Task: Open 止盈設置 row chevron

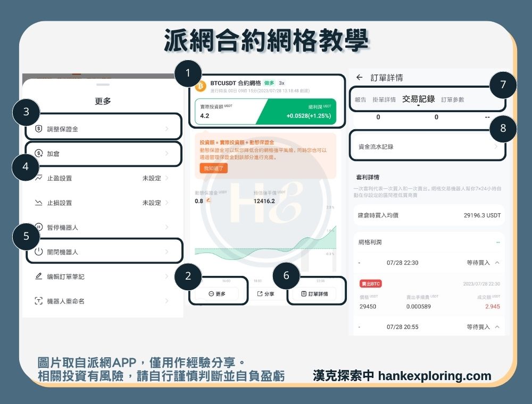Action: pyautogui.click(x=167, y=178)
